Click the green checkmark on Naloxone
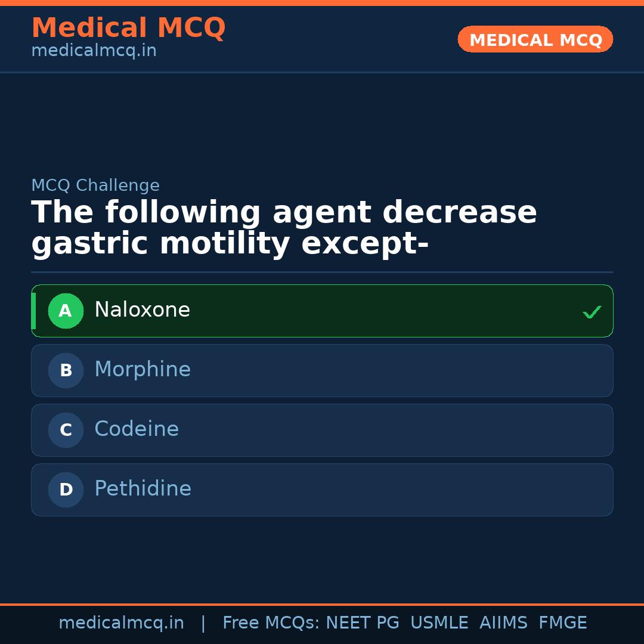Image resolution: width=644 pixels, height=644 pixels. tap(592, 312)
